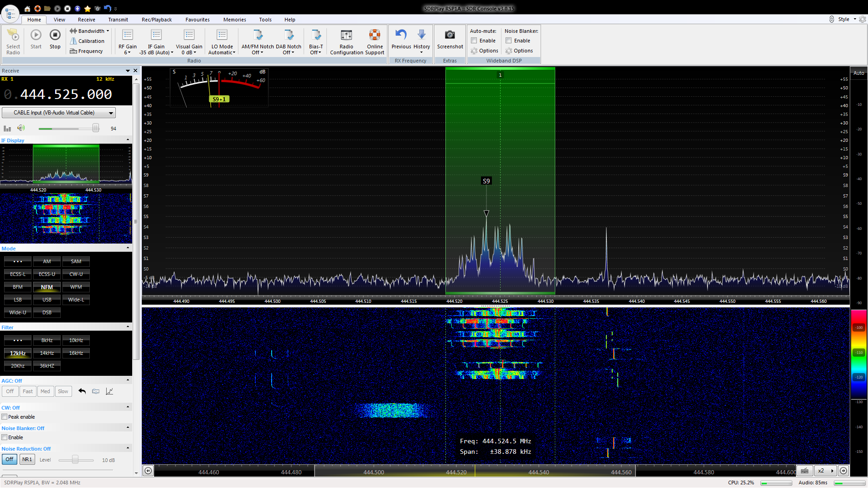This screenshot has height=488, width=868.
Task: Open Radio Configuration
Action: [x=346, y=35]
